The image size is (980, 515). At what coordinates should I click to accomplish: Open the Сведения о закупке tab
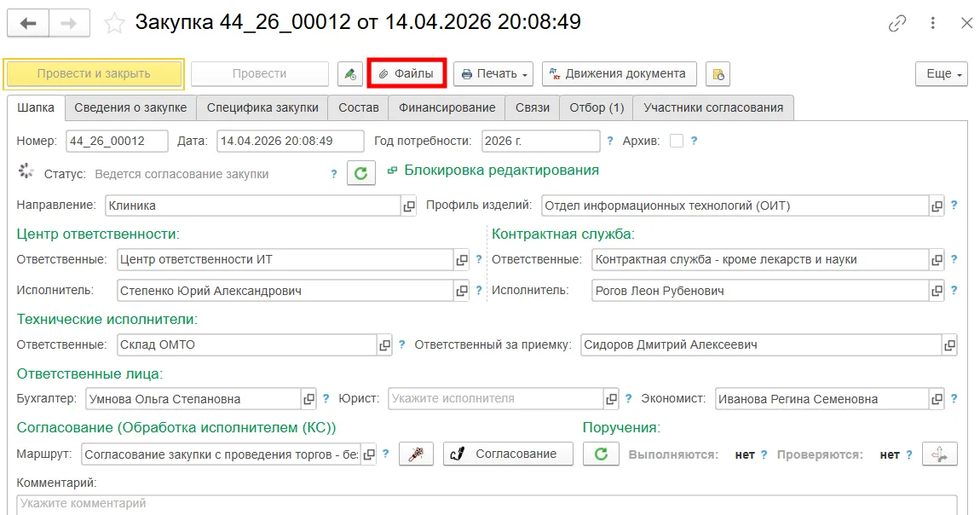[130, 107]
